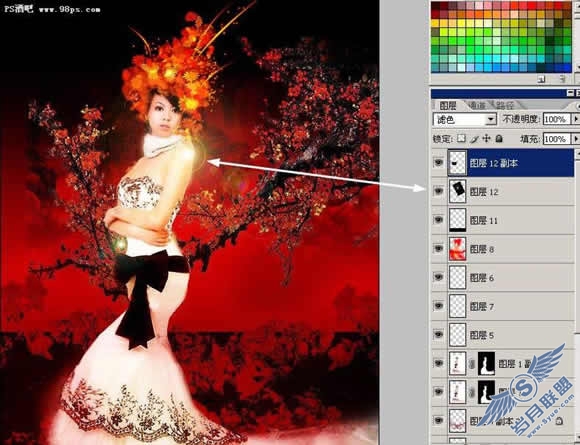Pick the yellow swatch starting the third row
This screenshot has width=580, height=445.
pyautogui.click(x=436, y=23)
